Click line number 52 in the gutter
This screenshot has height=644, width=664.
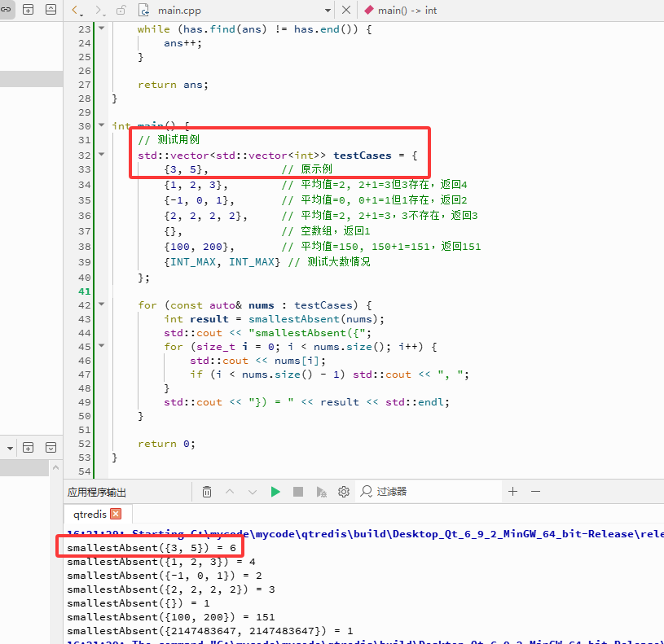tap(84, 444)
